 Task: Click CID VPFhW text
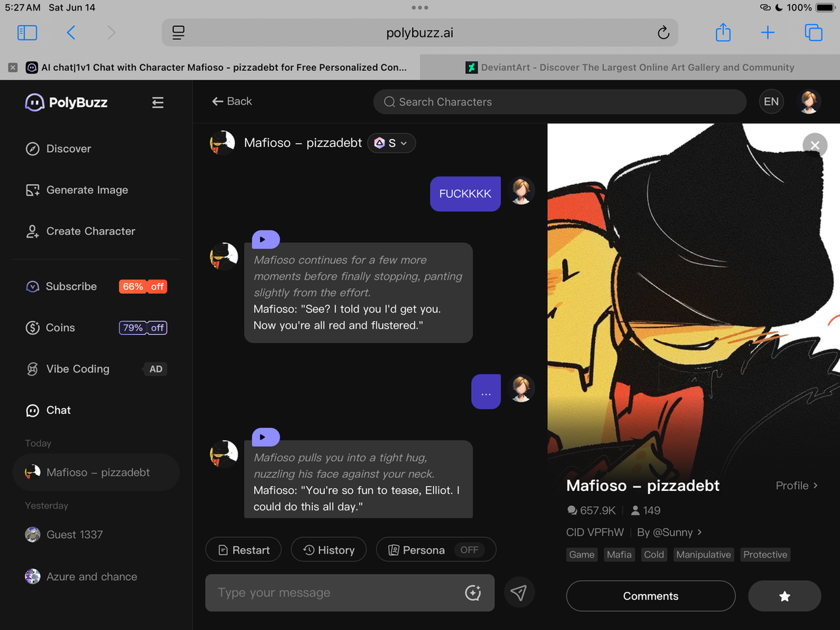click(x=595, y=532)
